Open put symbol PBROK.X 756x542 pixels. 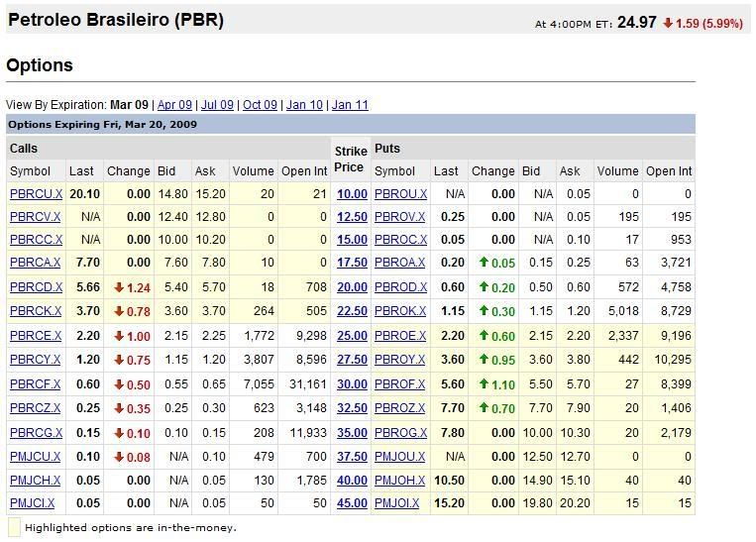tap(400, 311)
